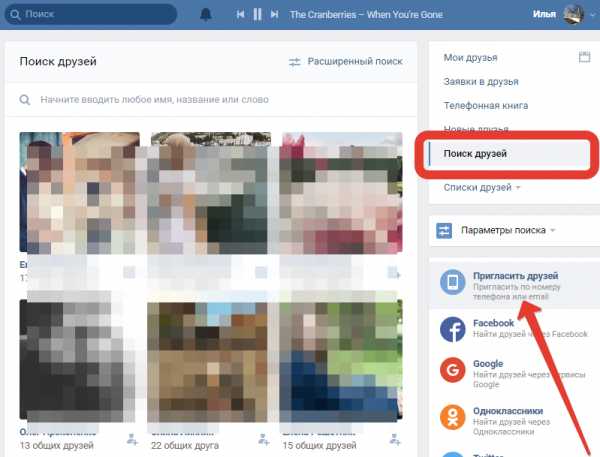Open Илья profile name in header
This screenshot has width=600, height=457.
(x=544, y=14)
